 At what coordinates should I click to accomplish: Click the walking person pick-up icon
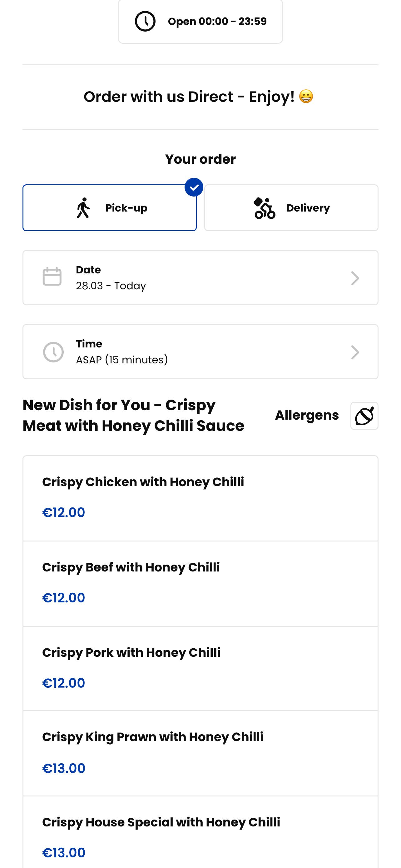tap(83, 208)
